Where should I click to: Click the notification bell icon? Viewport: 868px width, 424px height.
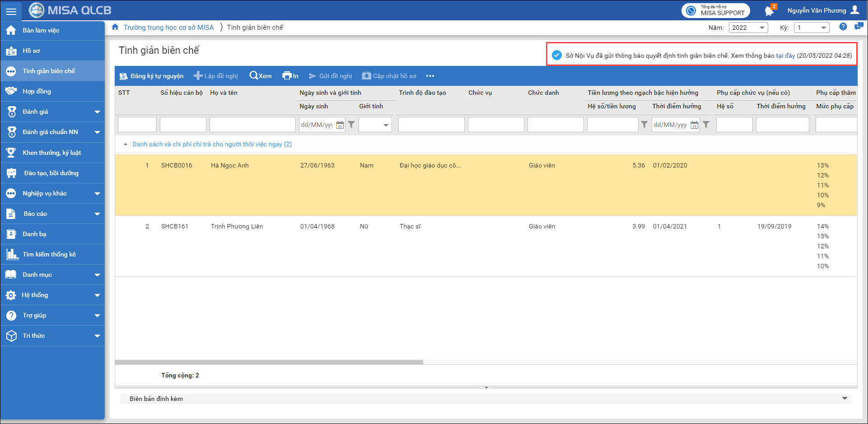[769, 11]
